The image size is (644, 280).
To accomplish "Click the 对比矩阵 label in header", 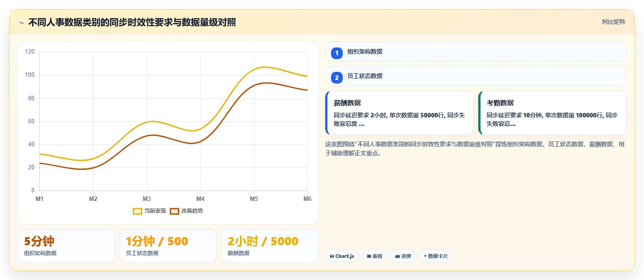I will 613,22.
